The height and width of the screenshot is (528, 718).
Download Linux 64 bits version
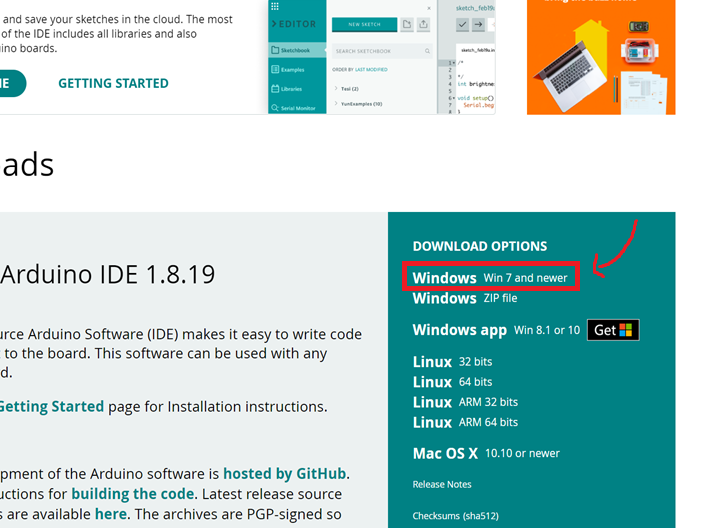pyautogui.click(x=452, y=382)
